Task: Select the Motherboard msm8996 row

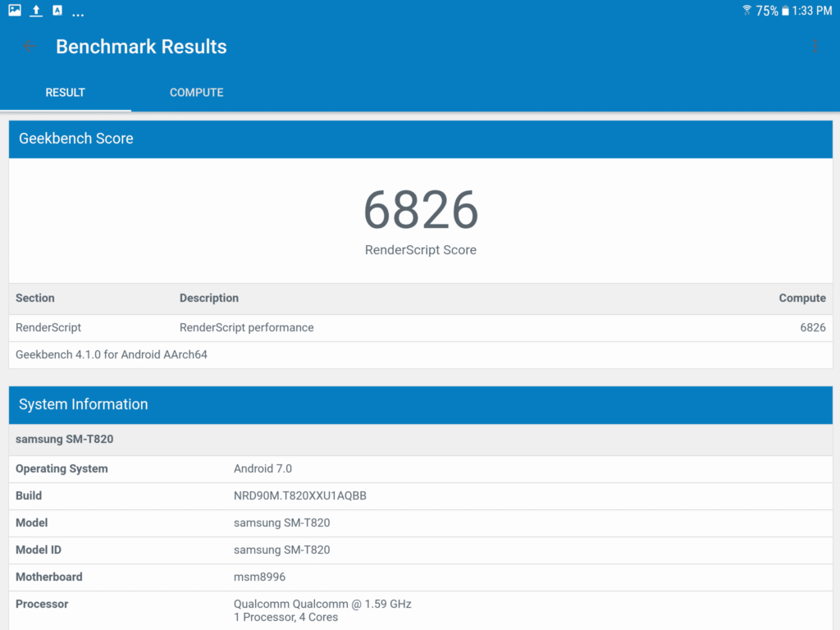Action: [x=420, y=577]
